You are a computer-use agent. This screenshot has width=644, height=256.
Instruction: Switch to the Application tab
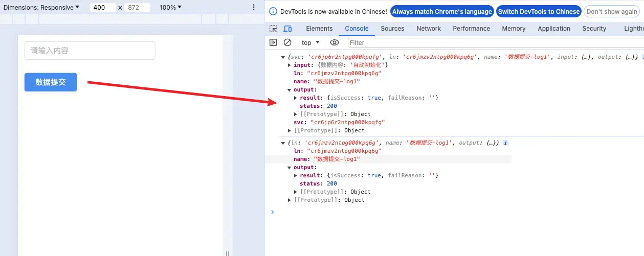coord(554,29)
